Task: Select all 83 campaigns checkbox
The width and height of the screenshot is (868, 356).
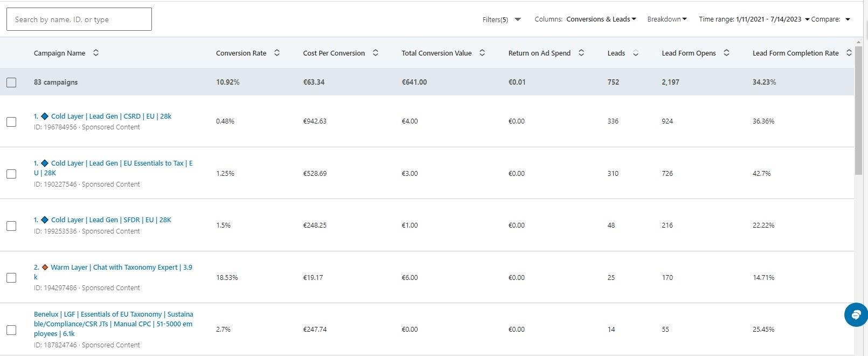Action: click(x=11, y=83)
